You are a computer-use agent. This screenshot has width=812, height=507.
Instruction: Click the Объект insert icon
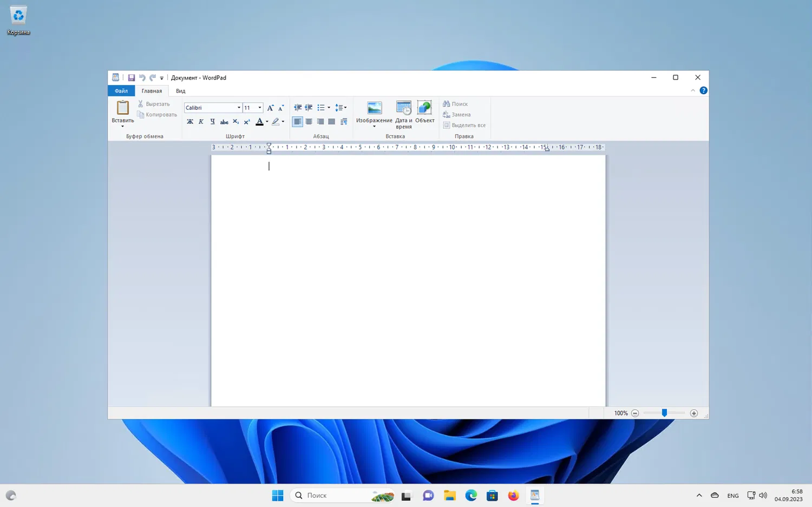(x=424, y=108)
